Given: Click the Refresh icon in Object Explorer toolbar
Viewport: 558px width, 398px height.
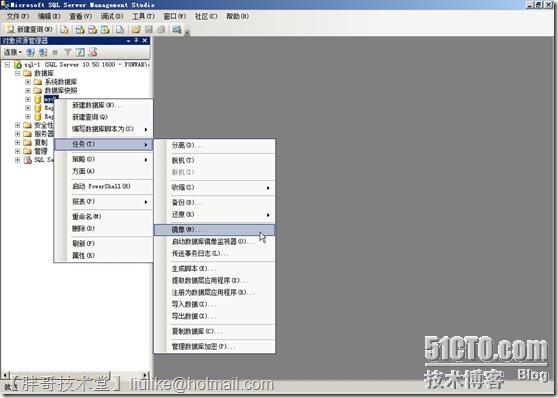Looking at the screenshot, I should coord(80,52).
